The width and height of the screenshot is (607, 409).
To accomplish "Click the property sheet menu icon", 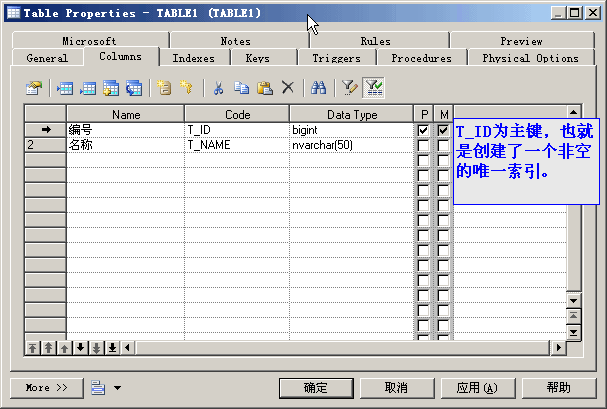I will [98, 388].
